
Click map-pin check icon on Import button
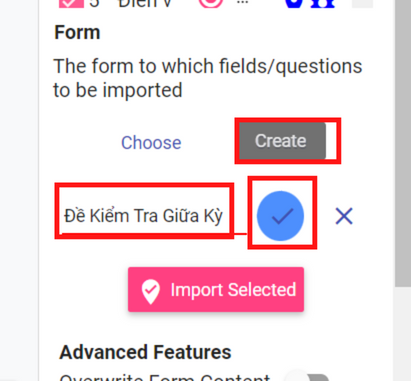(151, 291)
